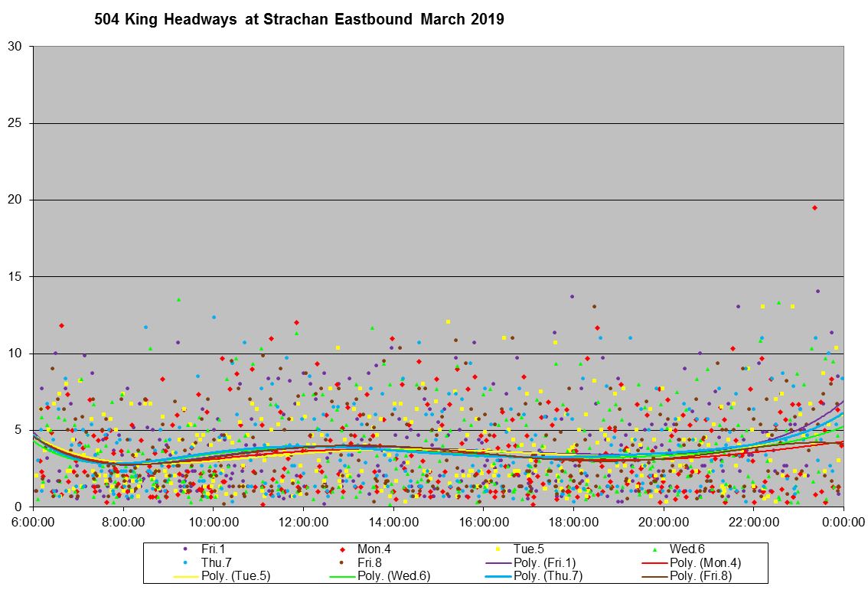Click the red diamond Mon.4 legend marker

tap(342, 549)
